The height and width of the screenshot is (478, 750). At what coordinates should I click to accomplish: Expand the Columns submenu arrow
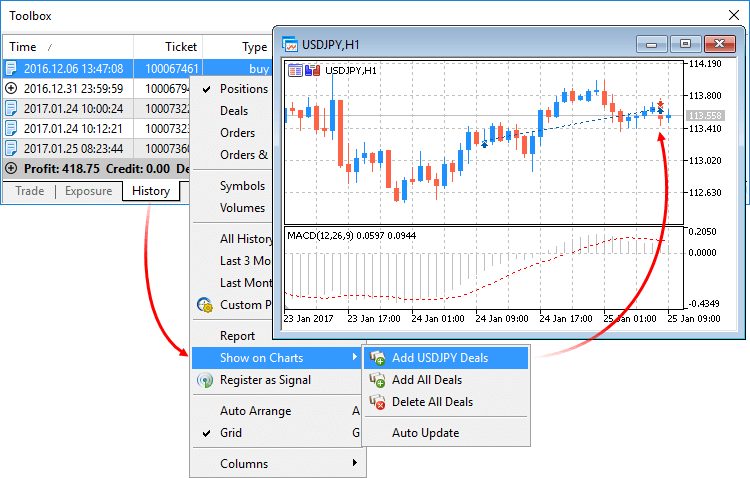(x=354, y=462)
